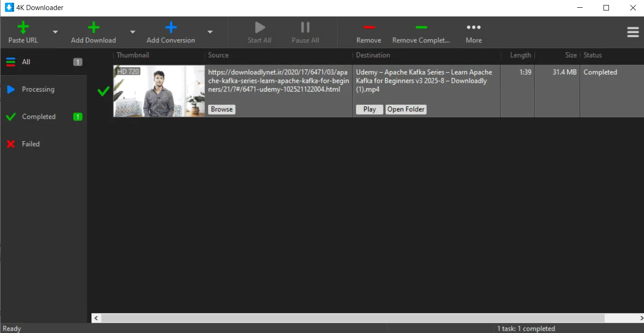Click the horizontal scrollbar left arrow
This screenshot has height=333, width=644.
pos(96,318)
